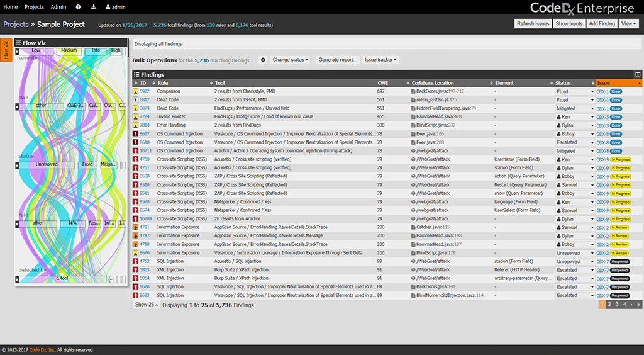Click user icon next to Ken in 7724 row
Viewport: 644px width, 355px height.
[x=559, y=117]
